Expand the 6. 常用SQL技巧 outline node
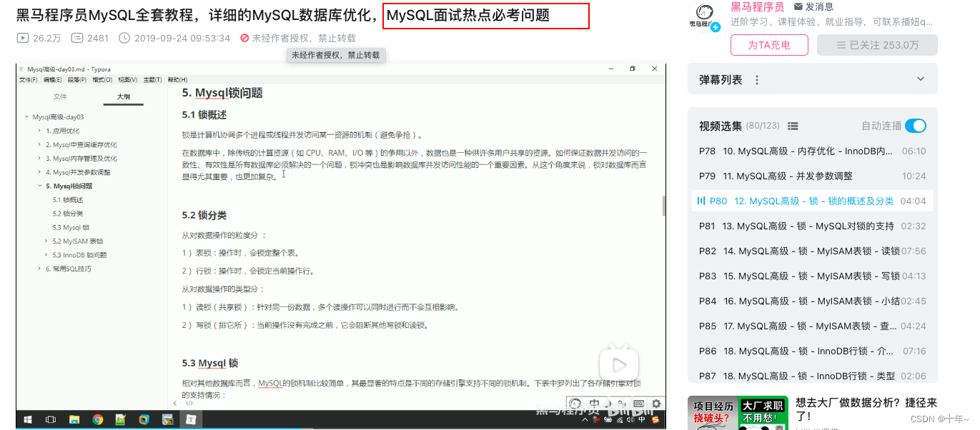 39,269
